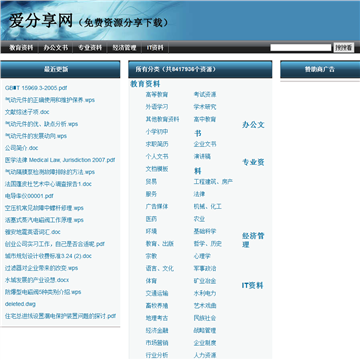Viewport: 360px width, 360px height.
Task: Open 法国蓬皮杜艺术中心调查报告1.doc
Action: (48, 184)
